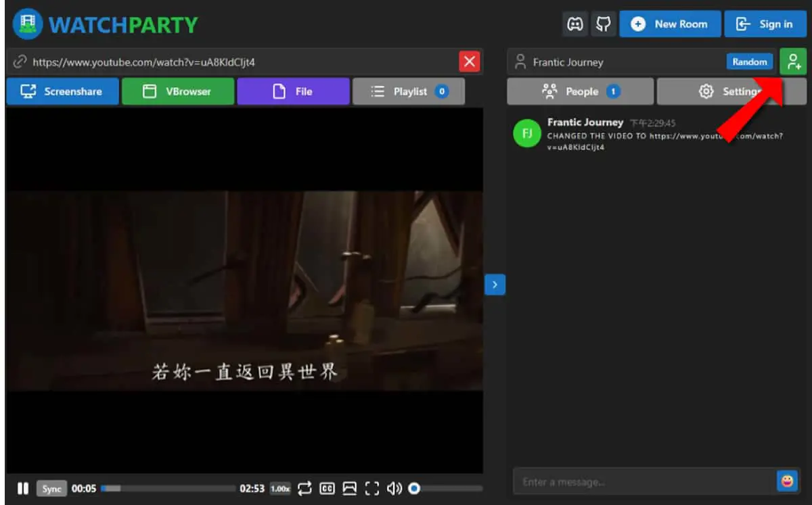This screenshot has height=505, width=812.
Task: Change the 1.00x playback speed
Action: point(280,488)
